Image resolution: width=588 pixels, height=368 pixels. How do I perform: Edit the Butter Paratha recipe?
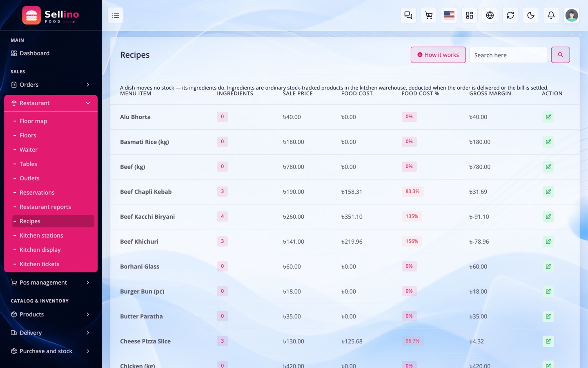click(548, 316)
